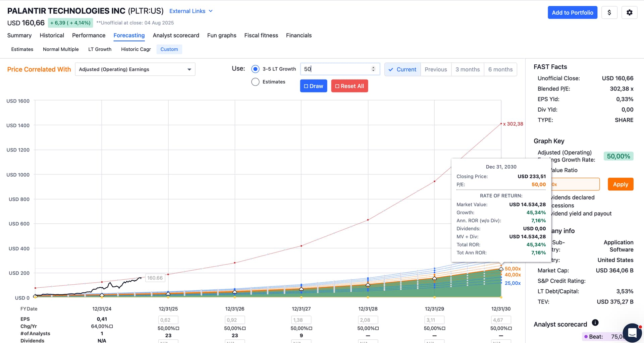644x343 pixels.
Task: Click Analyst scorecard info icon
Action: (595, 323)
